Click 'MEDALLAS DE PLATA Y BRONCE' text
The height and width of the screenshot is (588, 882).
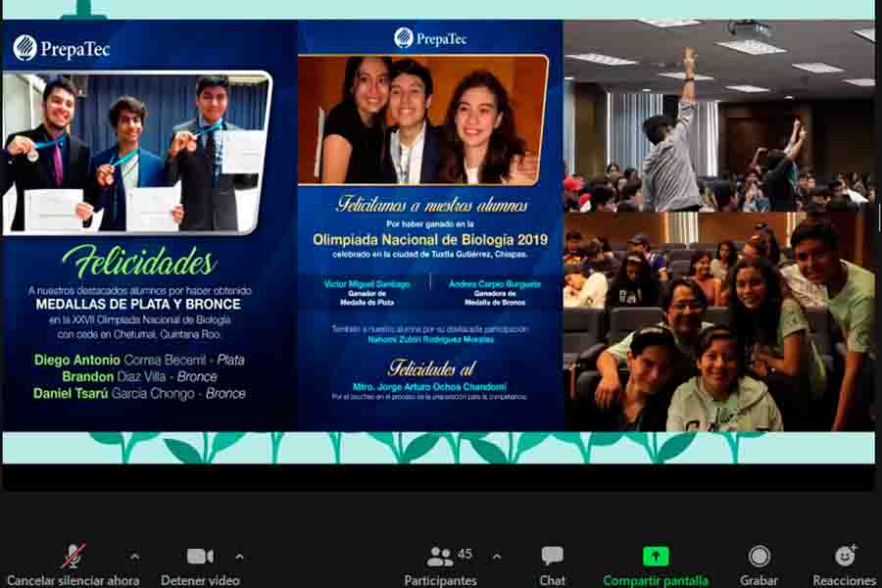coord(138,305)
